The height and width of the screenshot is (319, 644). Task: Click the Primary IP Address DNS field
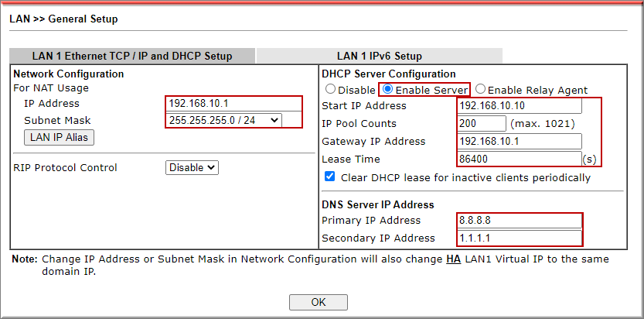[519, 221]
